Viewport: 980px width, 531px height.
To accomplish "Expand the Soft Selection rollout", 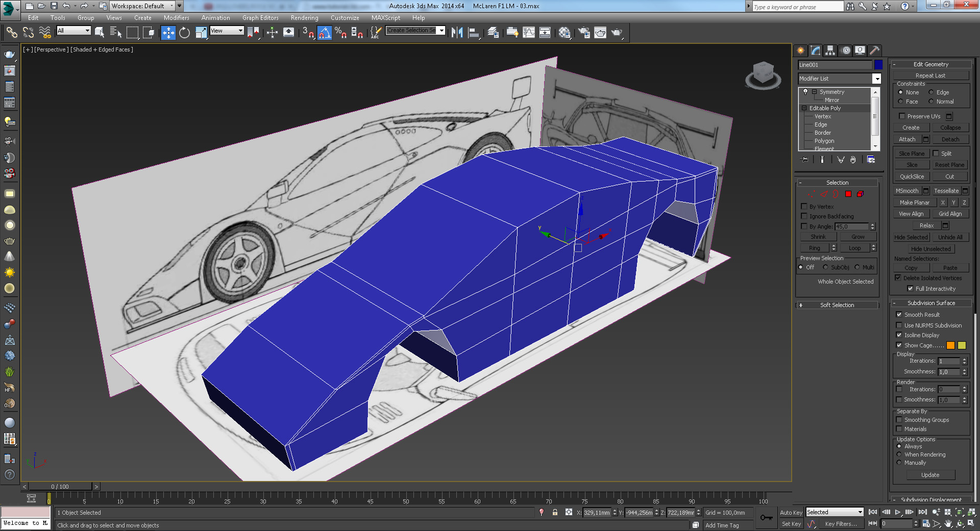I will click(837, 305).
